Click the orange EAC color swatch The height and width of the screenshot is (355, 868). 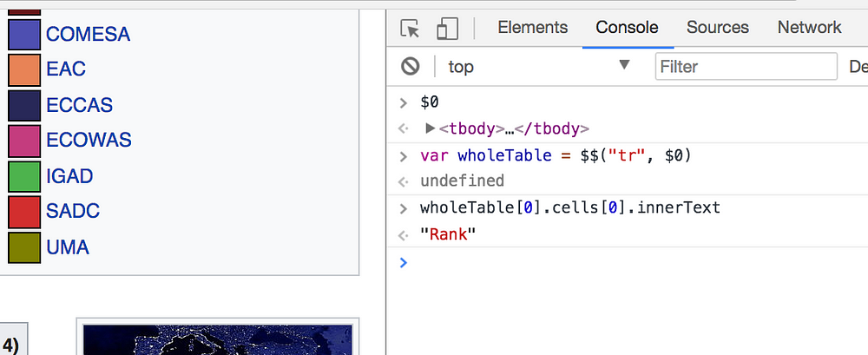click(24, 69)
